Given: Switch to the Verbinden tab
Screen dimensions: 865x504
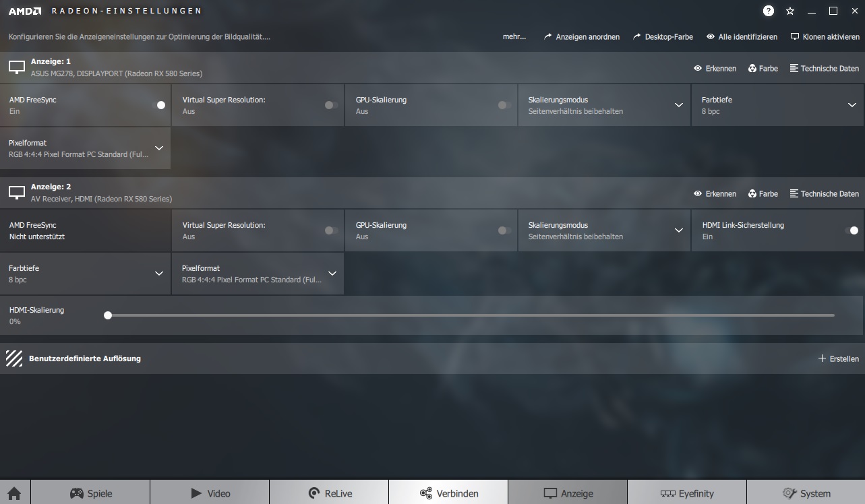Looking at the screenshot, I should click(448, 493).
